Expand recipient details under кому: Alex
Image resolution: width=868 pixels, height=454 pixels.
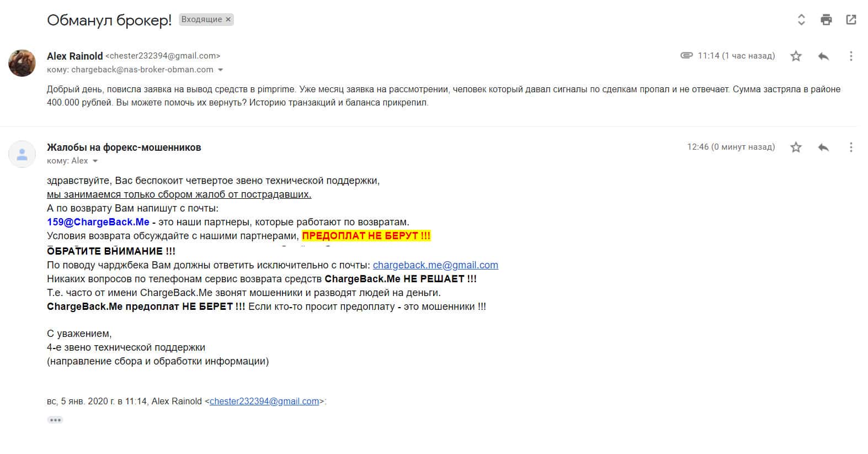pos(95,161)
